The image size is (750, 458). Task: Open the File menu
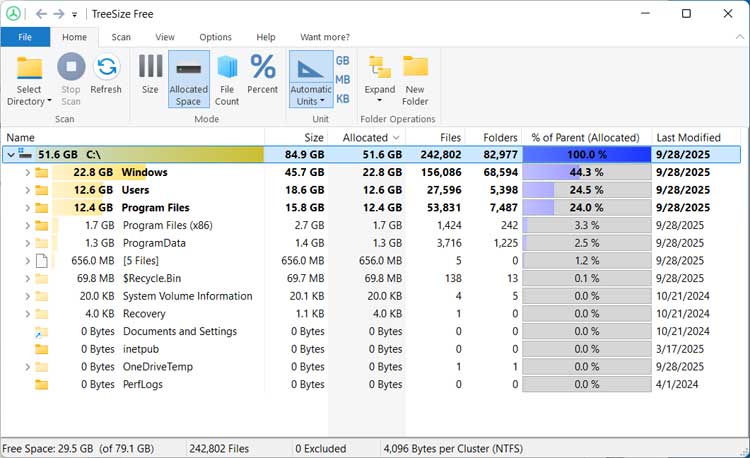25,37
